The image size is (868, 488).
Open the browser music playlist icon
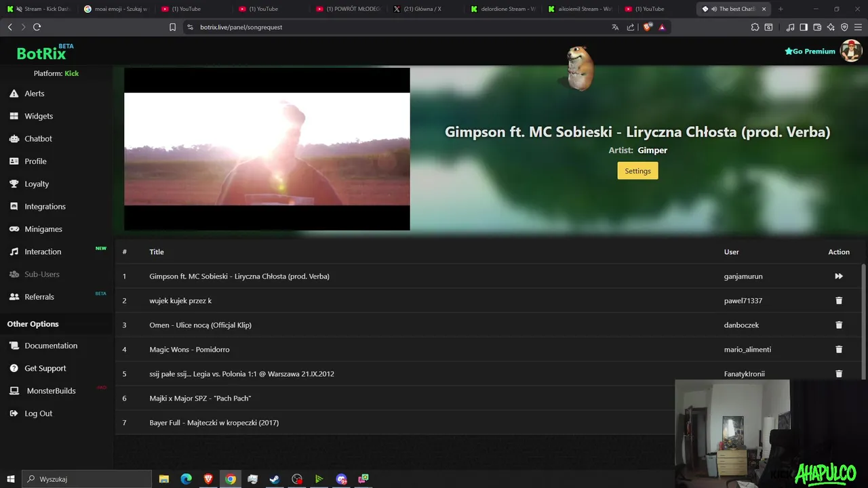click(790, 27)
